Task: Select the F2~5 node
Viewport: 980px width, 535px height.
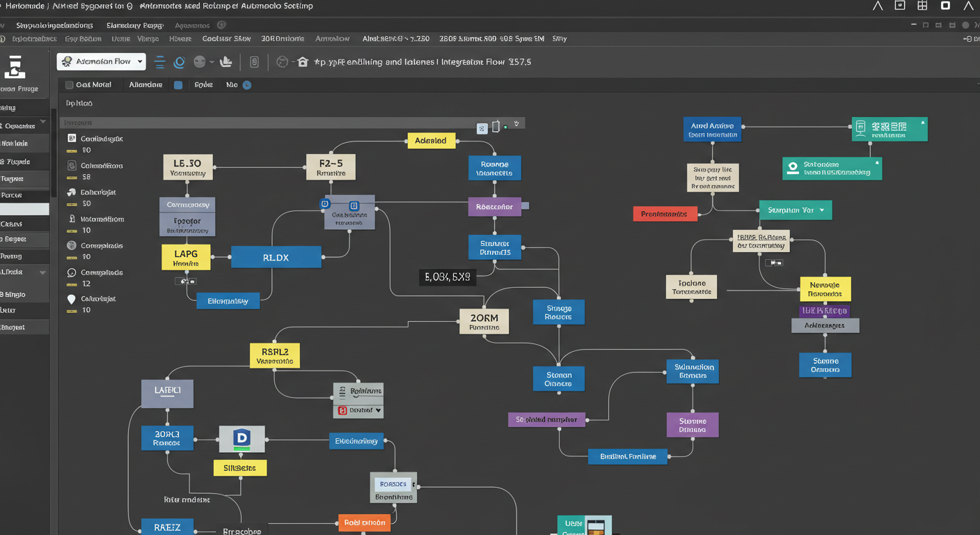Action: [x=331, y=167]
